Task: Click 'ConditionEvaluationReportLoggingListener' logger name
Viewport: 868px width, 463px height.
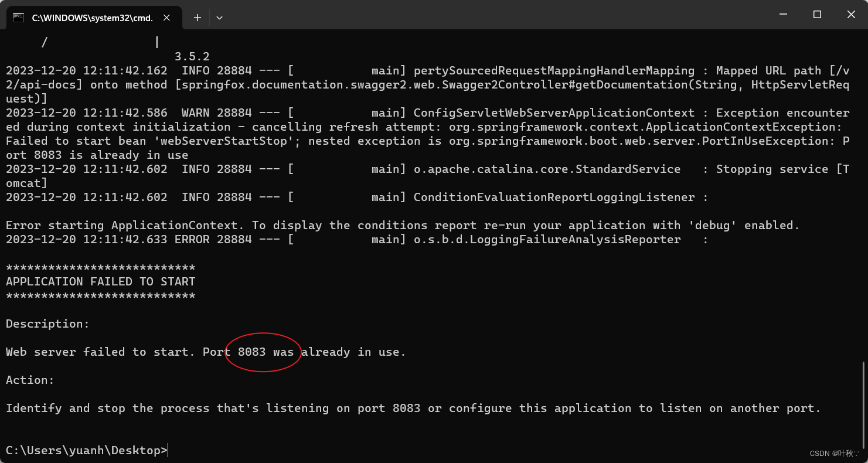Action: click(554, 197)
